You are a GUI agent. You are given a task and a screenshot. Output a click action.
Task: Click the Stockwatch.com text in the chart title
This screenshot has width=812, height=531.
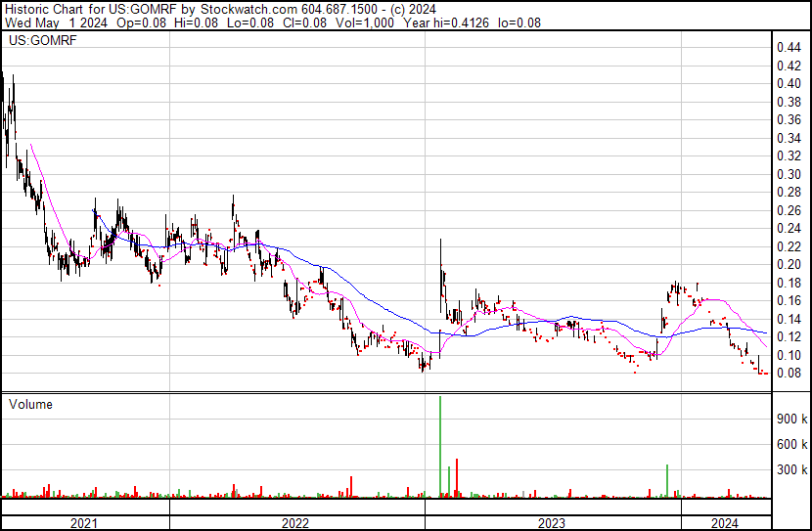click(249, 10)
